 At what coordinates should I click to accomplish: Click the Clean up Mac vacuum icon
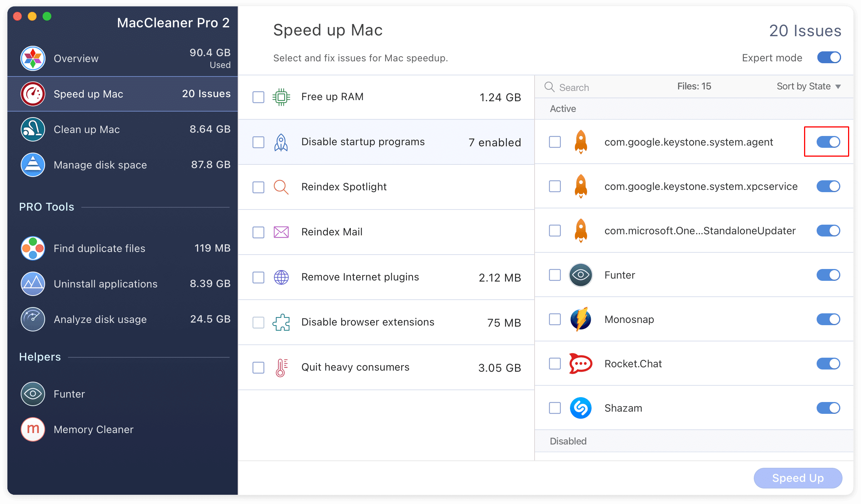33,129
